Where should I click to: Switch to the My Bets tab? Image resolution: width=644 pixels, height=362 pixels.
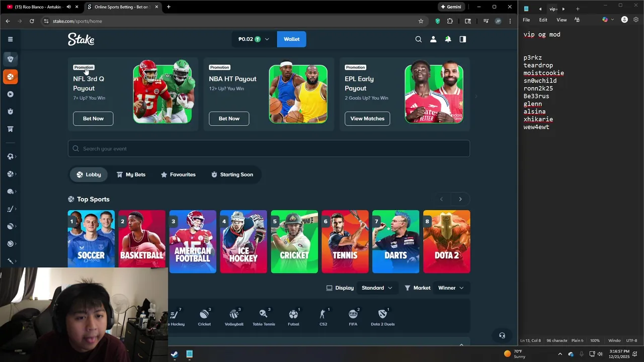point(131,174)
